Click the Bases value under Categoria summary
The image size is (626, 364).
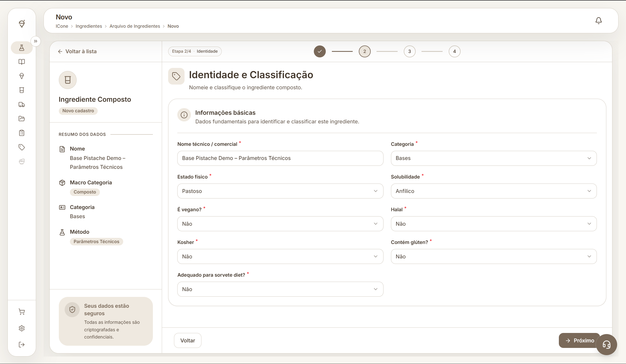point(77,216)
